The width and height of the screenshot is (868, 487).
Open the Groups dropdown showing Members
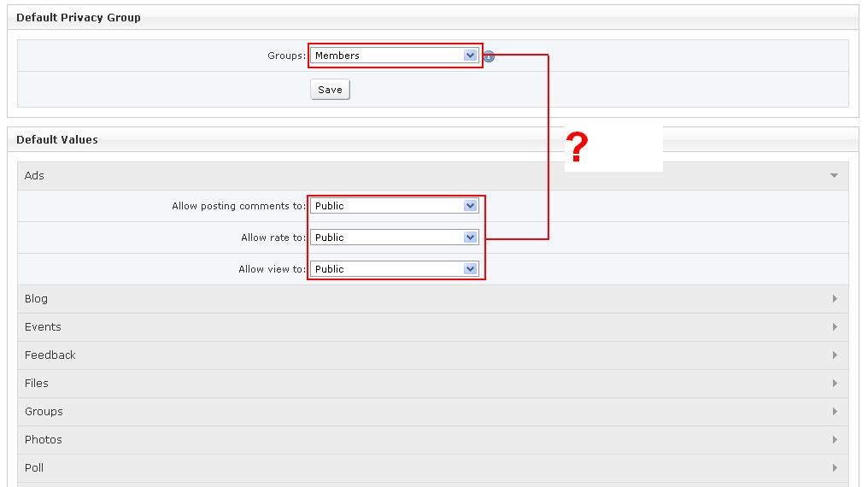394,56
